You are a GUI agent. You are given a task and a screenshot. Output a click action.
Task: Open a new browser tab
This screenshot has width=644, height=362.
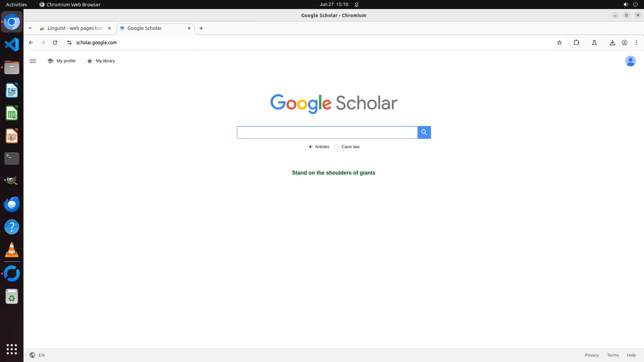tap(201, 28)
